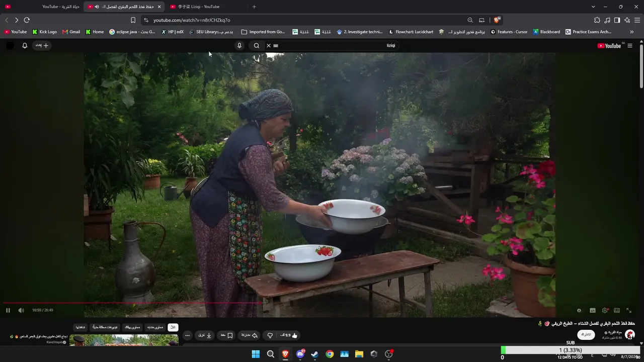Toggle fullscreen on the video player
This screenshot has height=362, width=644.
629,310
